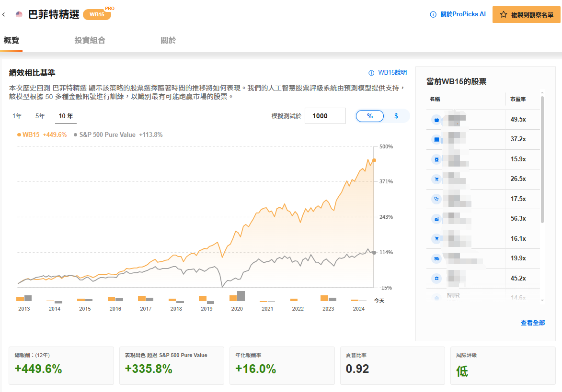Click gray S&P 500 Pure Value legend dot
Viewport: 562px width, 392px height.
pyautogui.click(x=75, y=135)
